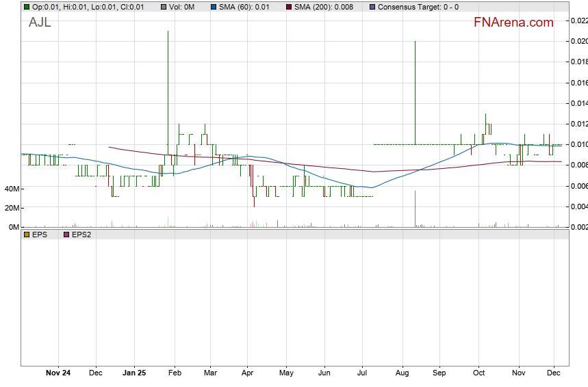The image size is (588, 387).
Task: Click the tall green price spike in August
Action: (x=415, y=89)
